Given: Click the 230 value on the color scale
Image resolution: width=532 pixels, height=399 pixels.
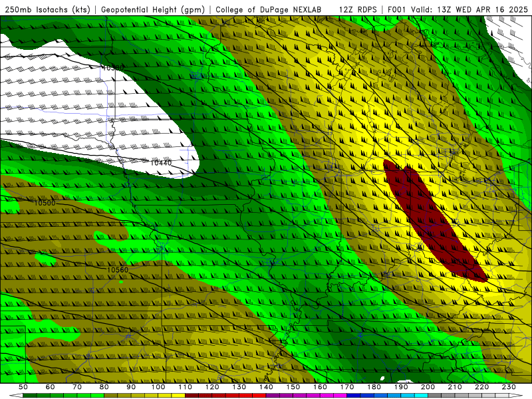Looking at the screenshot, I should (x=509, y=387).
